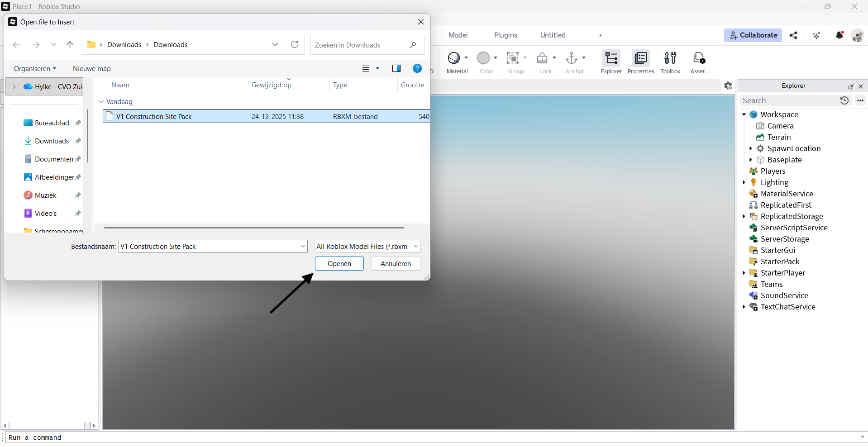Collapse the Workspace tree item

(745, 114)
